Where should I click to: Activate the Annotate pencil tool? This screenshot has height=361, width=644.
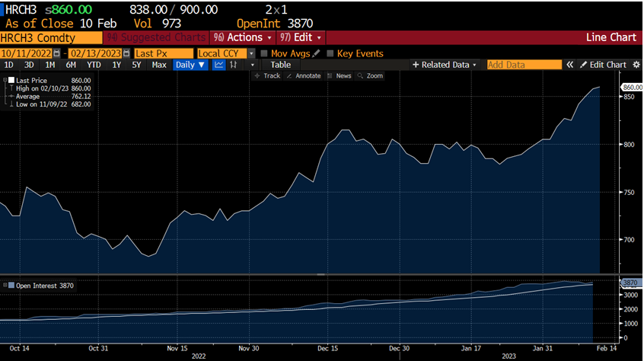(304, 76)
